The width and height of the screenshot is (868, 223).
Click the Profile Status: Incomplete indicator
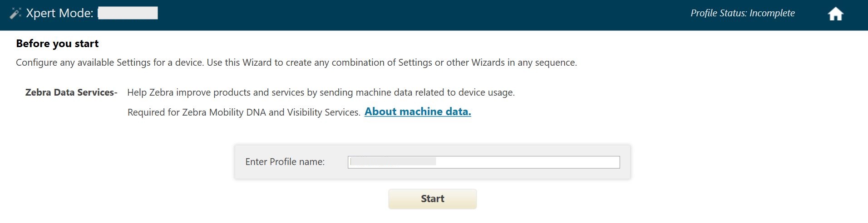[742, 13]
